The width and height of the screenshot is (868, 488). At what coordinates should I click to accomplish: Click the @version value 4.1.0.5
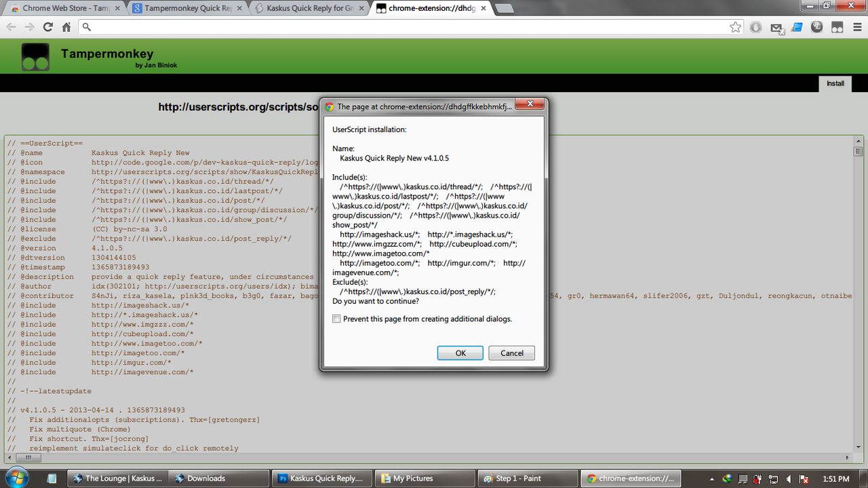click(107, 248)
